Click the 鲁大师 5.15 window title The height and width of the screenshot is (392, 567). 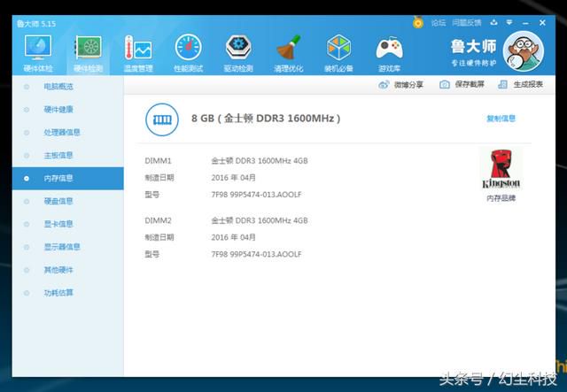click(x=36, y=24)
